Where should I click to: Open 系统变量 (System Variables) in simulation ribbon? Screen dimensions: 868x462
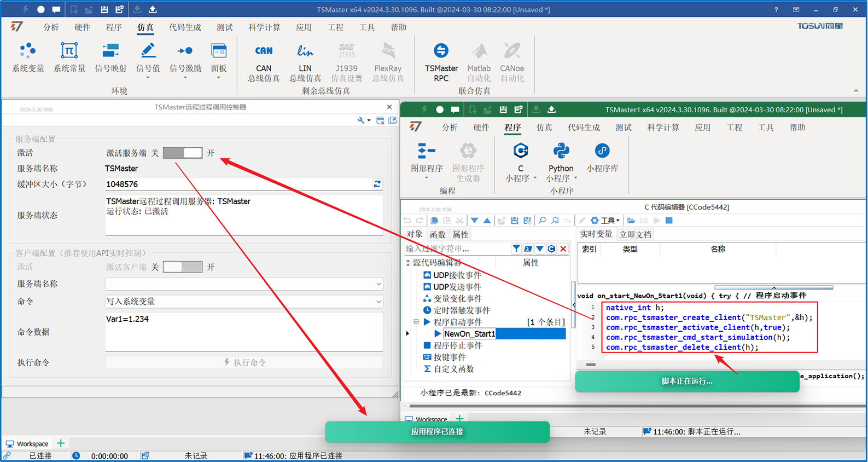click(28, 57)
